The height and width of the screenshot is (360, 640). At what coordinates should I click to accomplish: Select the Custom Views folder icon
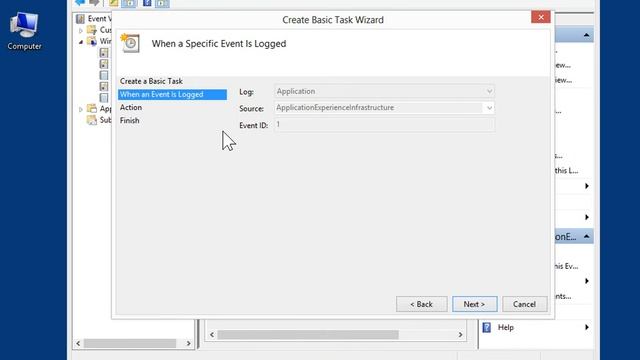[x=92, y=30]
